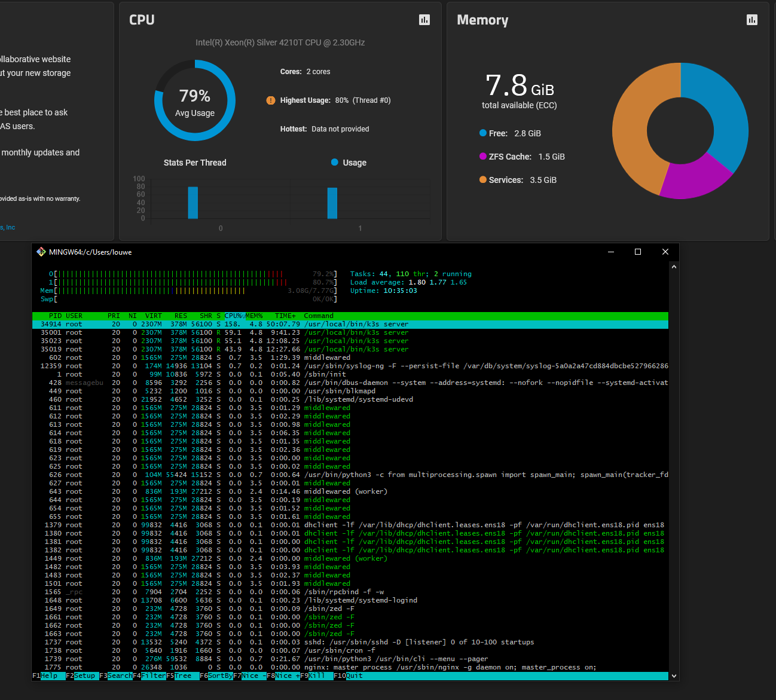
Task: Sort by TIME+ column header
Action: (285, 316)
